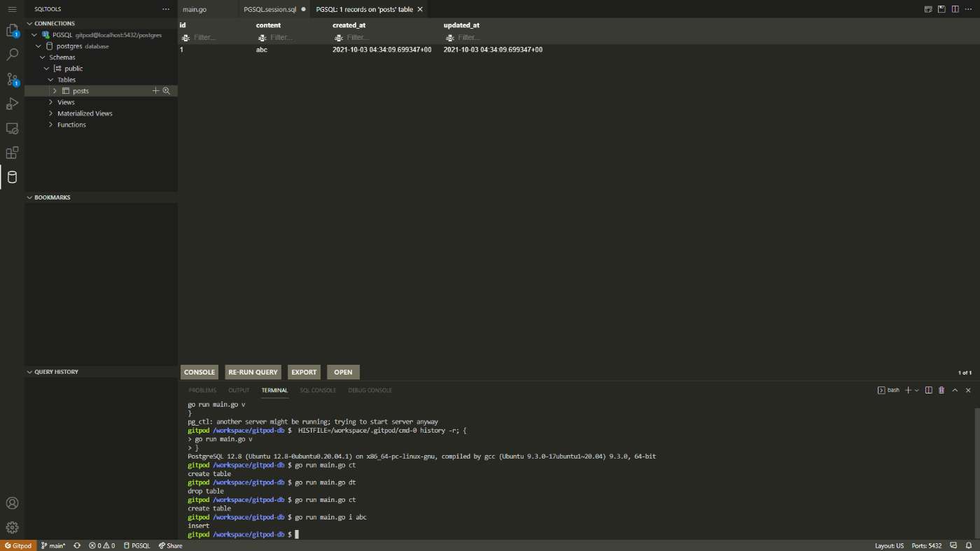Click the synchronize changes icon in status bar
This screenshot has height=551, width=980.
point(77,545)
